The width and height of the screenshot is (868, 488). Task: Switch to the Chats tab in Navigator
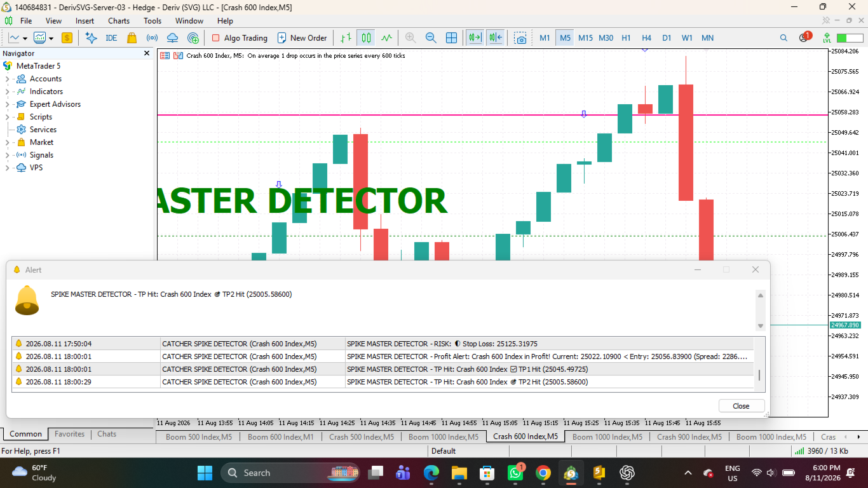tap(107, 434)
